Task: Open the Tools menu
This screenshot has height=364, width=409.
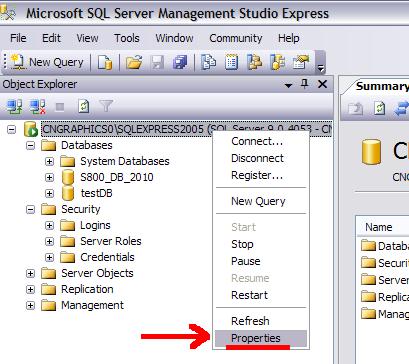Action: (127, 38)
